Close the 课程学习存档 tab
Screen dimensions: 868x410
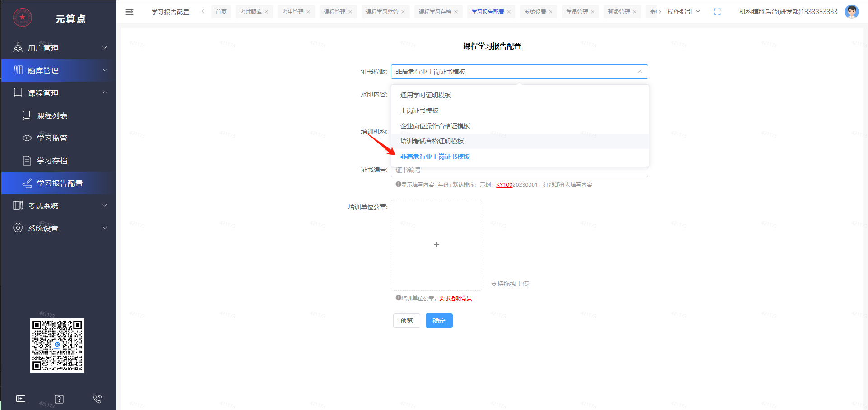point(456,12)
